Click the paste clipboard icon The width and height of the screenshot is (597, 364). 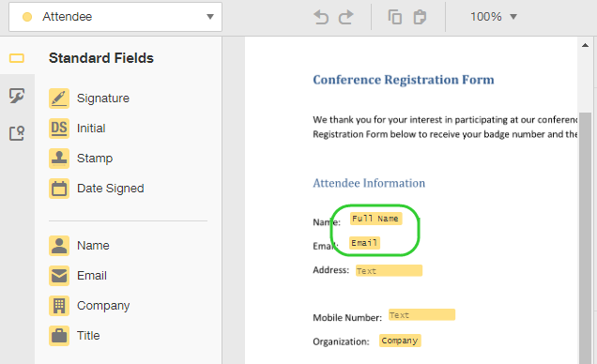pyautogui.click(x=420, y=17)
